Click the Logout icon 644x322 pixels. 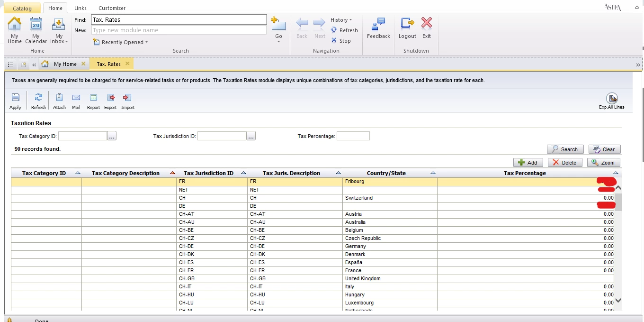(x=407, y=25)
